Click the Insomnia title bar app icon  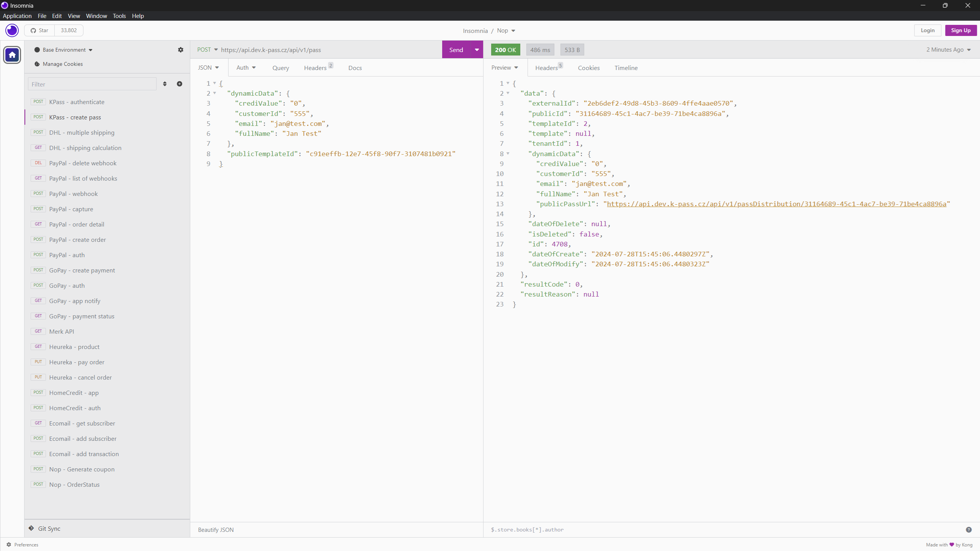pos(5,5)
